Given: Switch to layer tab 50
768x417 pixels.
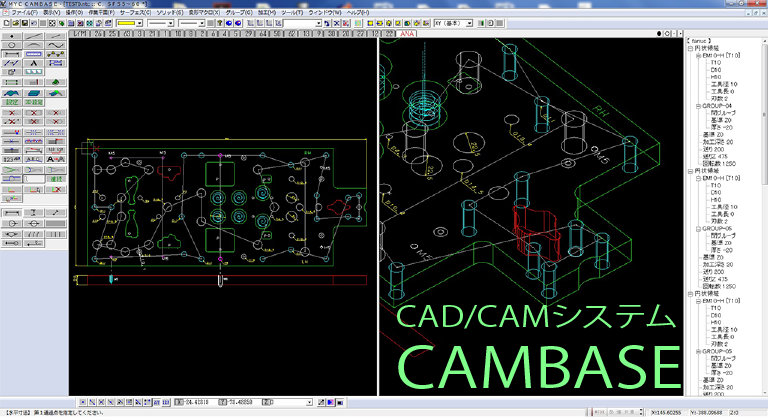Looking at the screenshot, I should 278,34.
